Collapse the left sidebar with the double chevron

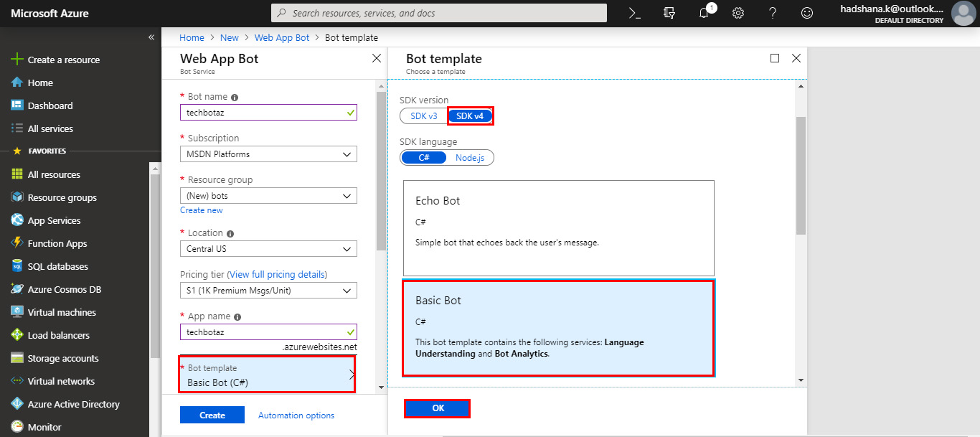tap(151, 37)
